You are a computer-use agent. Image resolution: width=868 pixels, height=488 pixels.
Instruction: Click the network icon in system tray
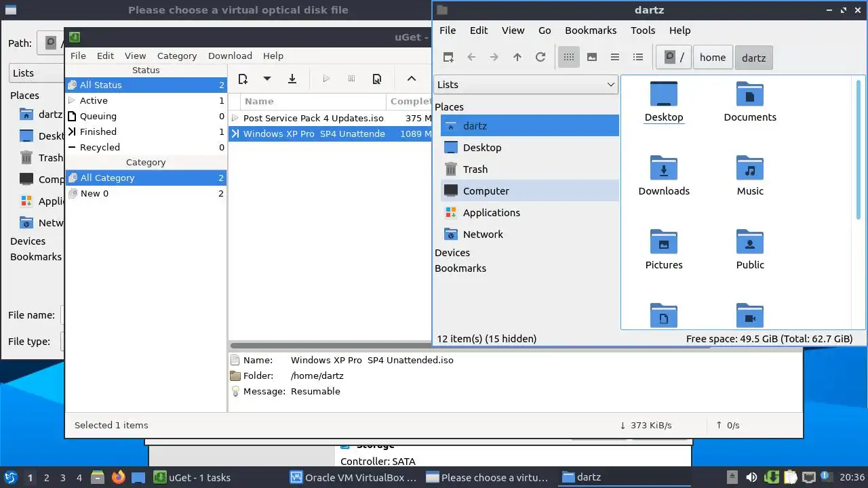pos(809,477)
